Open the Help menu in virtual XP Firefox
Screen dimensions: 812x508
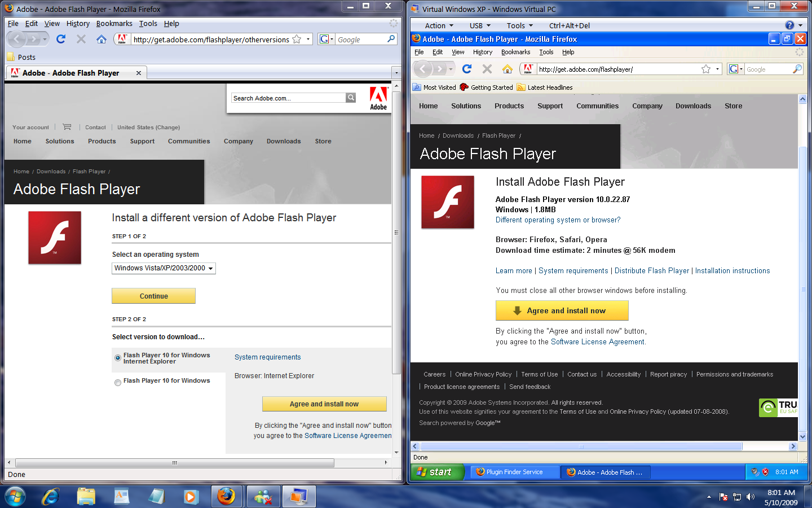(x=568, y=52)
